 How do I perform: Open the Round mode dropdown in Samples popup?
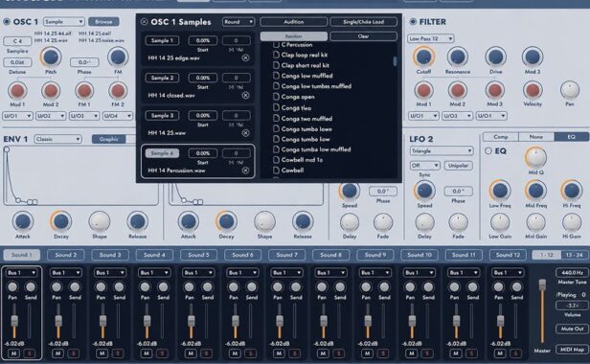238,22
